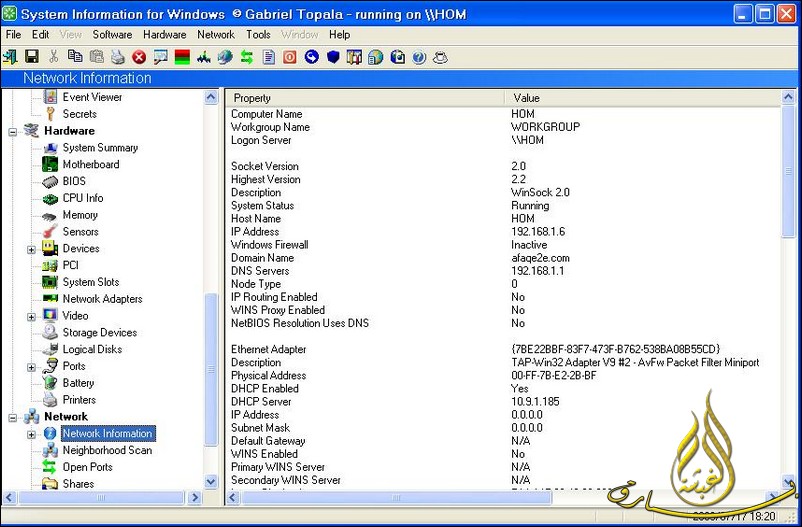
Task: Select Storage Devices in the tree
Action: pyautogui.click(x=100, y=333)
